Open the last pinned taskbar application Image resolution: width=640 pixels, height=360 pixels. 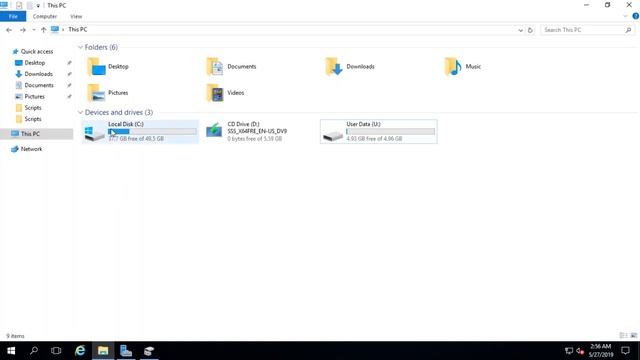(x=149, y=351)
